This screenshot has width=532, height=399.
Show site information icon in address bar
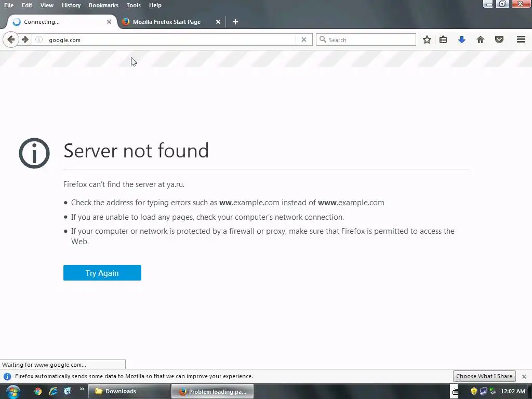click(x=39, y=39)
